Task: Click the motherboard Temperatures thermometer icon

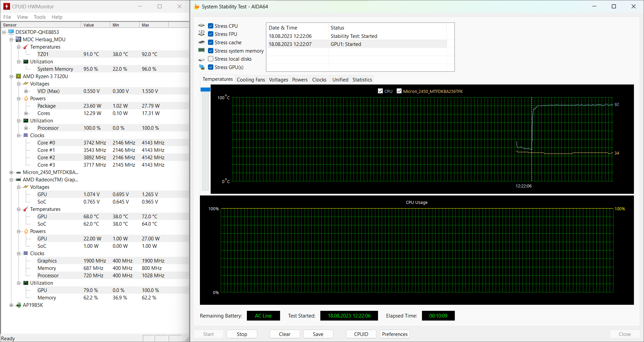Action: (x=26, y=47)
